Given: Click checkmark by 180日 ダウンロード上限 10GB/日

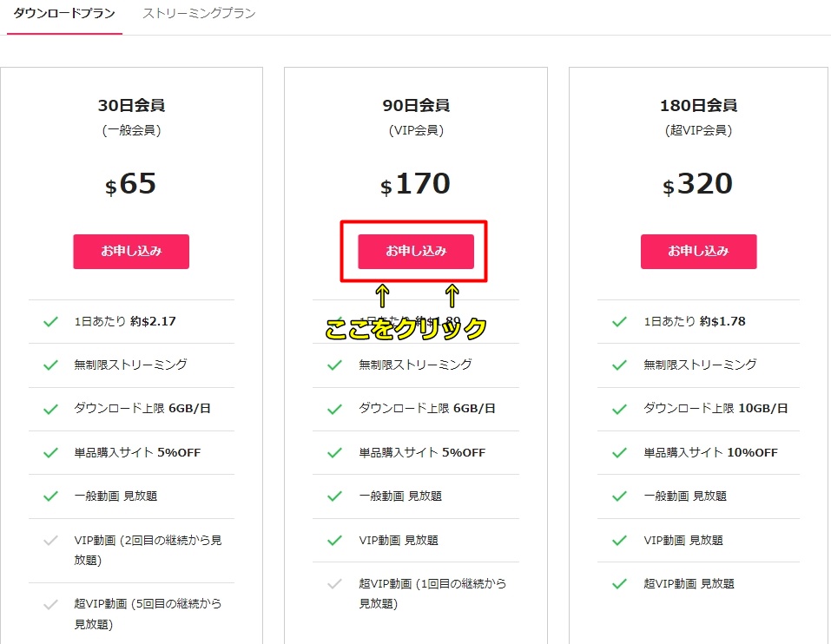Looking at the screenshot, I should [x=619, y=409].
